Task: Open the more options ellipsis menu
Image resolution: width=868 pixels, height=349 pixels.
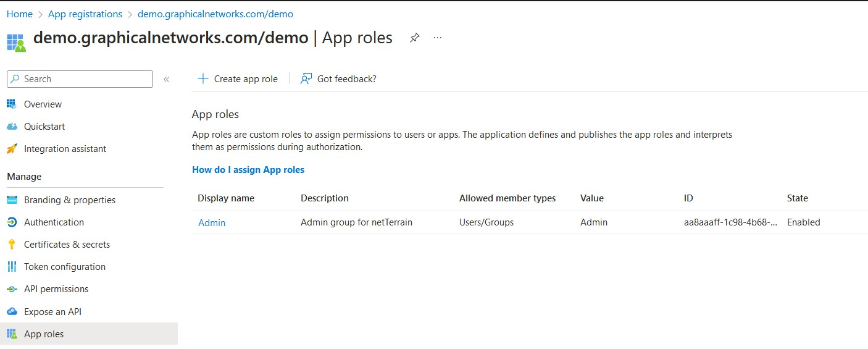Action: 438,38
